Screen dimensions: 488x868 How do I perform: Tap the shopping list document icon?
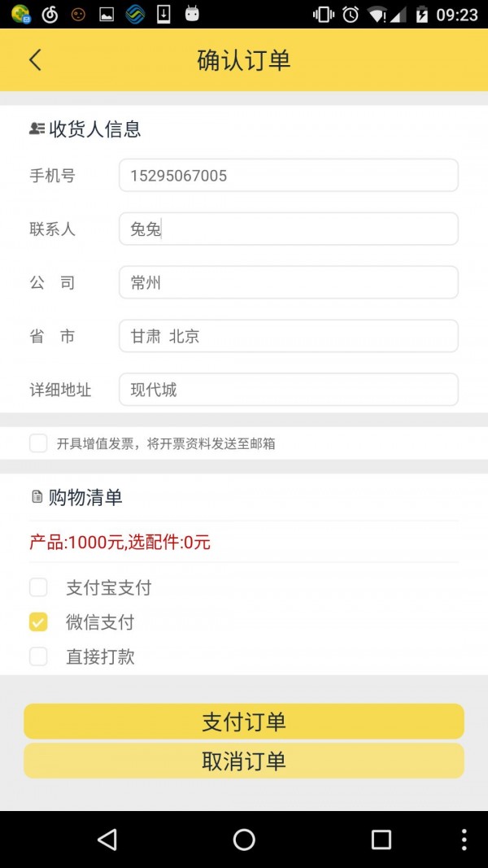click(x=37, y=496)
